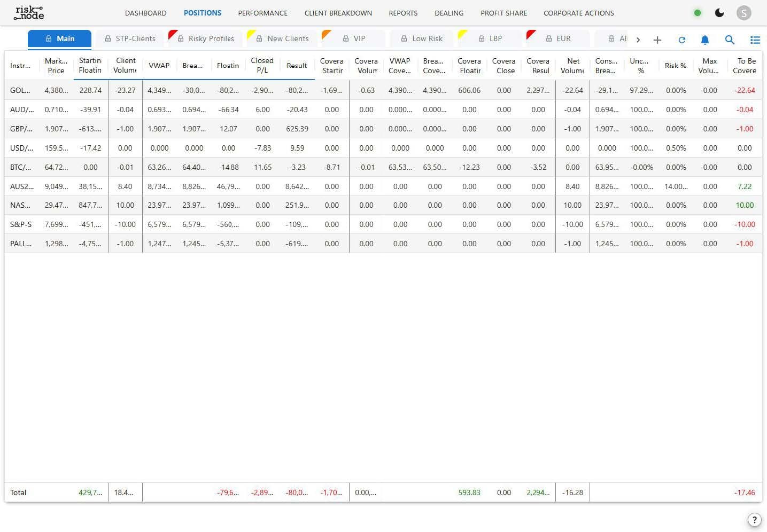
Task: Click the lock icon on Risky Profiles tab
Action: (x=181, y=38)
